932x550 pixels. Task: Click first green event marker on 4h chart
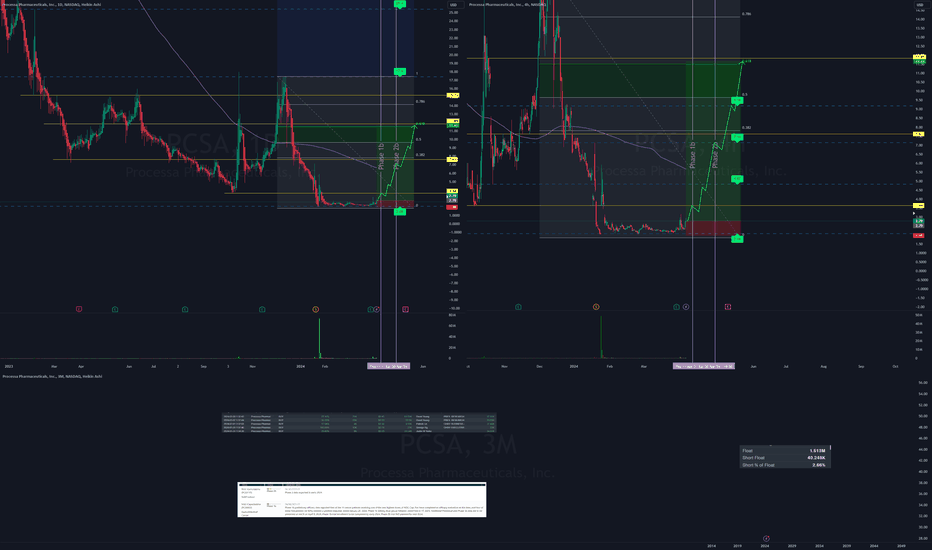coord(518,307)
